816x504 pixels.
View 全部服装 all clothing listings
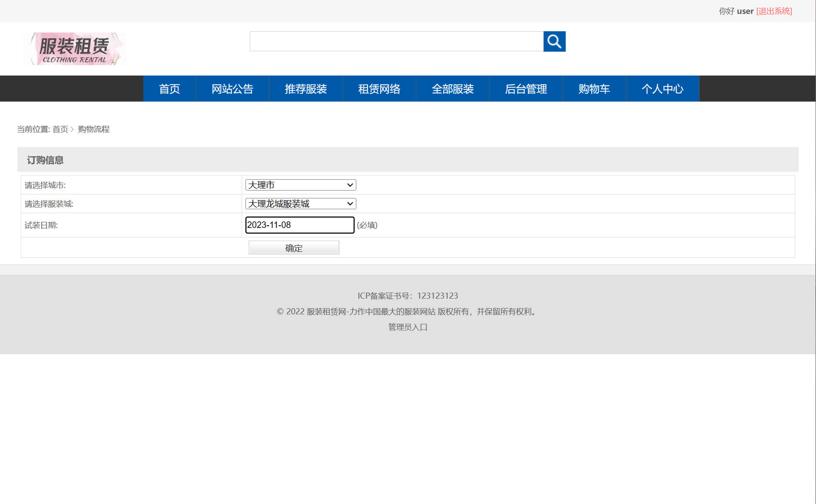point(453,89)
